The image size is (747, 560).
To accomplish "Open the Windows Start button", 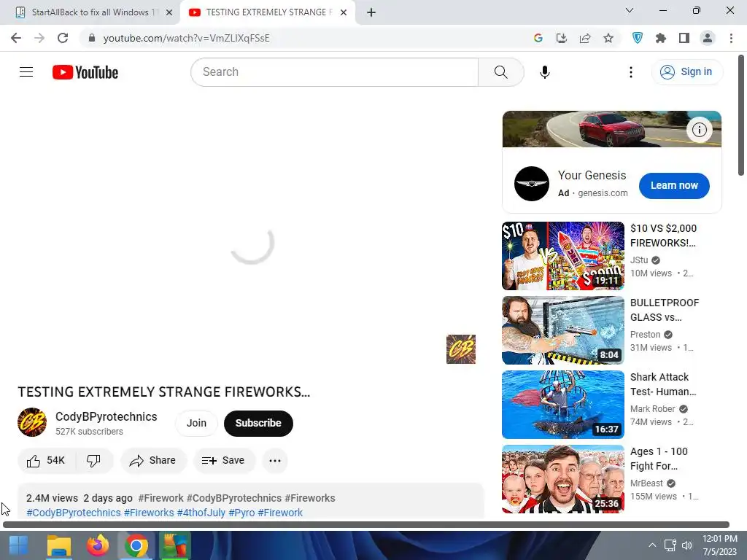I will 18,545.
